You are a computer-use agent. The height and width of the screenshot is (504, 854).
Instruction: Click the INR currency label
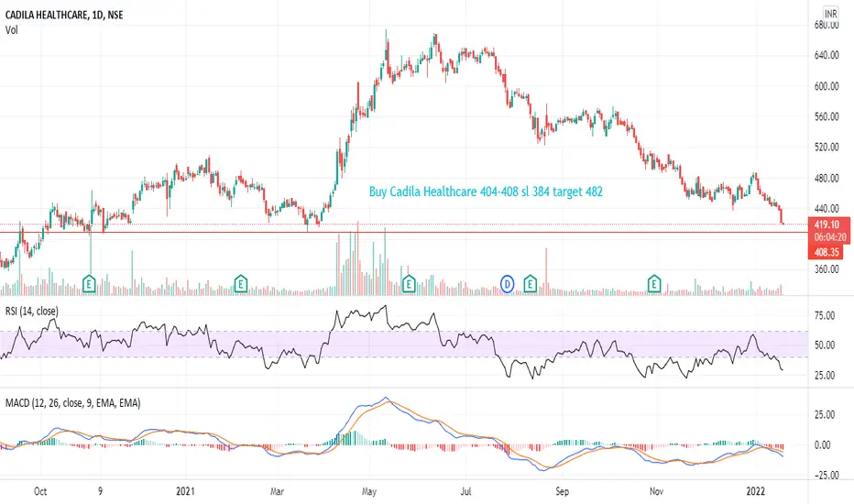coord(830,14)
